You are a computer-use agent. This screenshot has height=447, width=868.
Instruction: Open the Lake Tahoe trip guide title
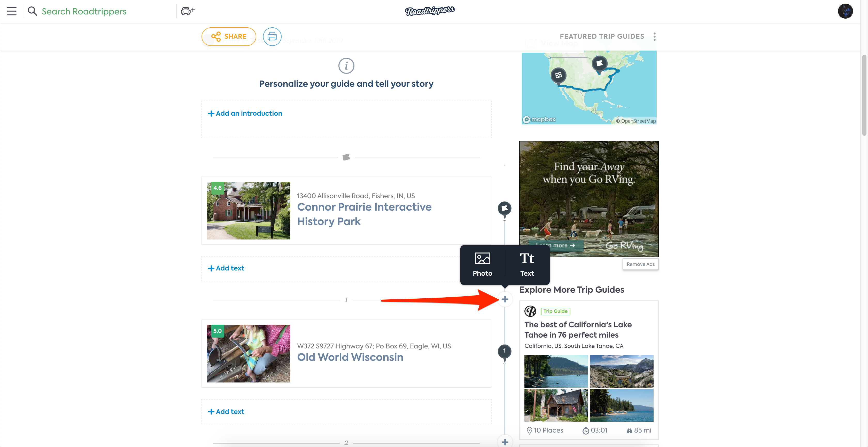578,330
